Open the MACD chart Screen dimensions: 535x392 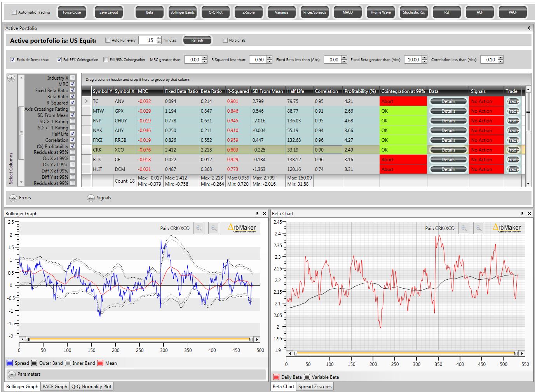point(348,12)
